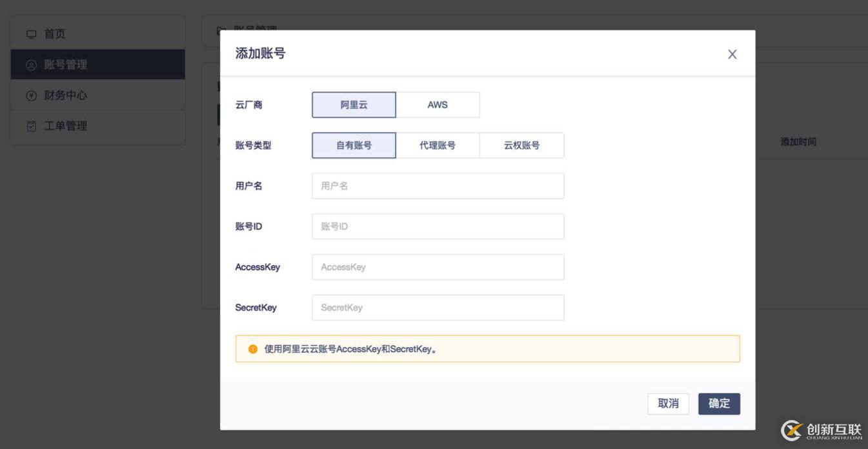Click the 财务中心 yen icon
868x449 pixels.
pos(31,95)
